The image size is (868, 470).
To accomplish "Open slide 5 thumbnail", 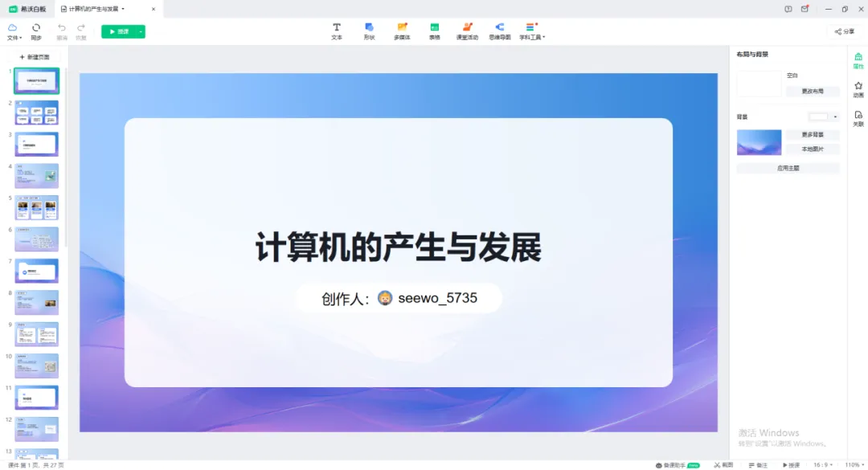I will (x=36, y=207).
